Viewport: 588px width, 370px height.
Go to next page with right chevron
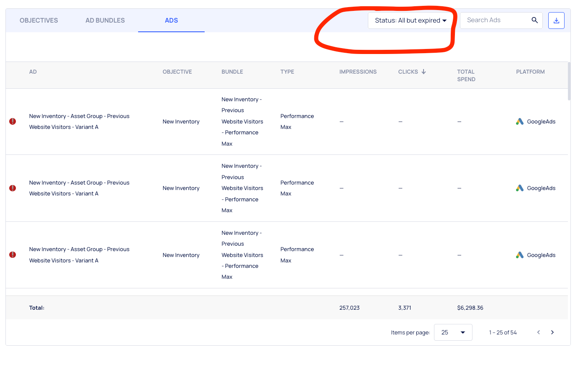click(x=552, y=332)
